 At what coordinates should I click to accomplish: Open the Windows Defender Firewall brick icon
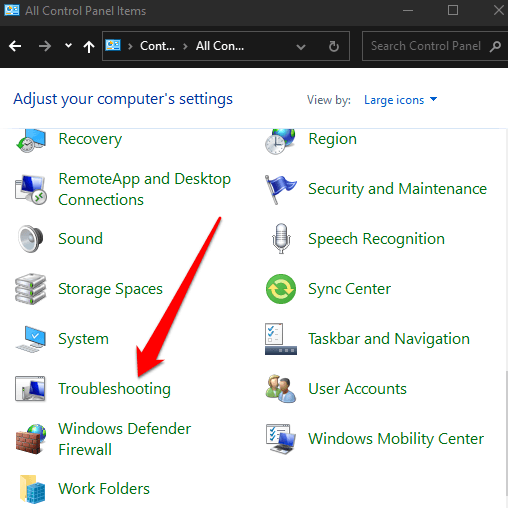point(31,439)
